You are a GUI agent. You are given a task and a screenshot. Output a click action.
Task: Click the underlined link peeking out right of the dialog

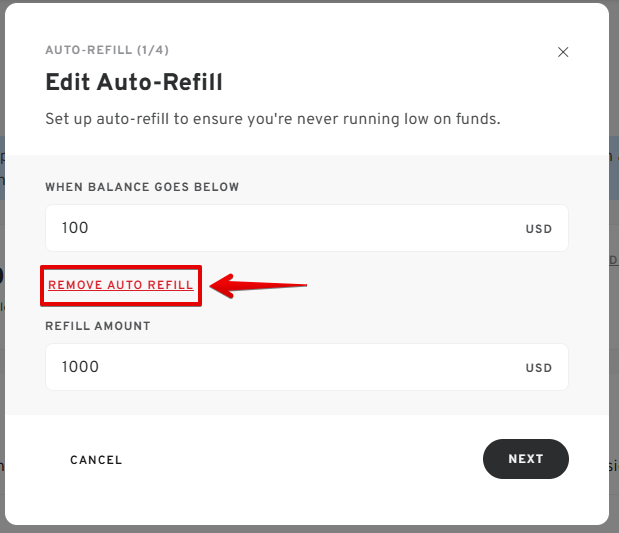614,260
